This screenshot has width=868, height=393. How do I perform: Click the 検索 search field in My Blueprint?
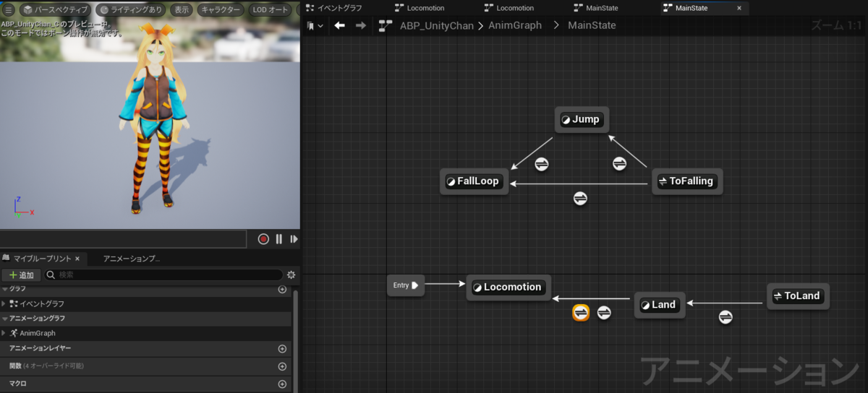click(x=163, y=275)
